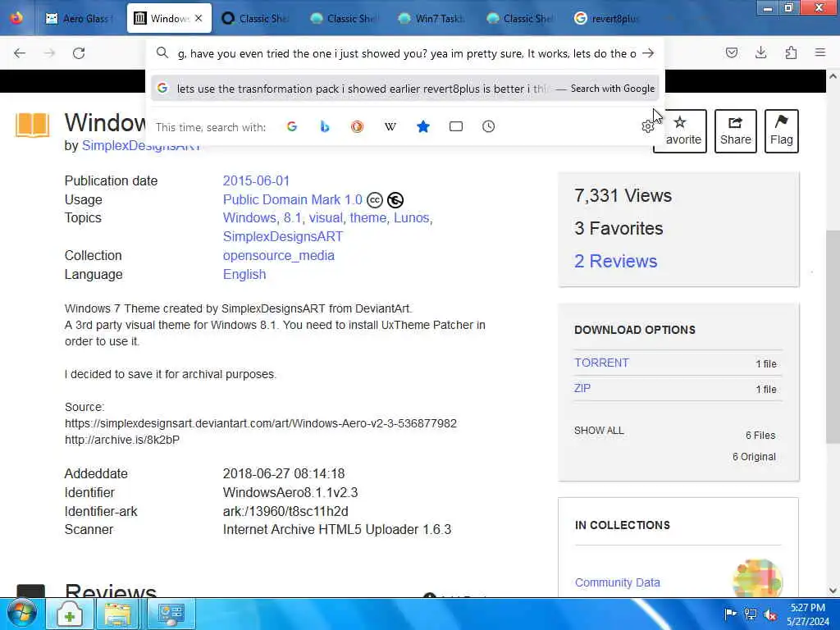Open the Windows Start orb

tap(21, 614)
